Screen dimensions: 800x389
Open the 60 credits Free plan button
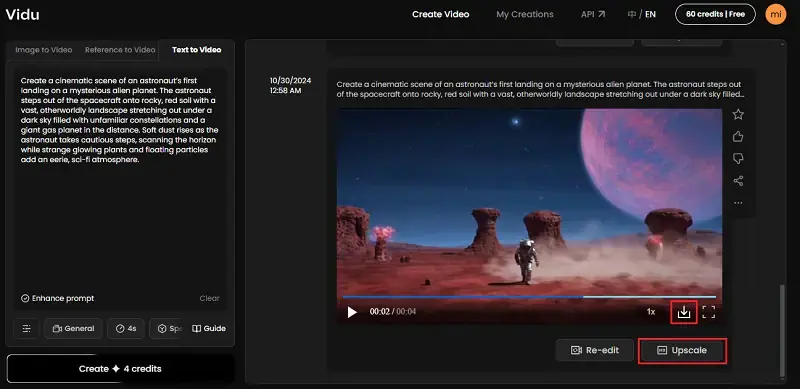715,14
